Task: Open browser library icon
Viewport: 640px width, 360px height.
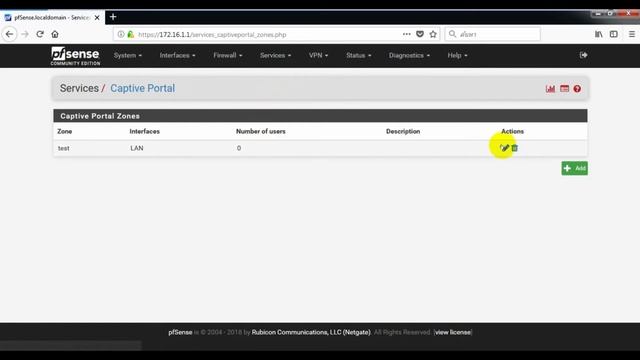Action: click(x=598, y=34)
